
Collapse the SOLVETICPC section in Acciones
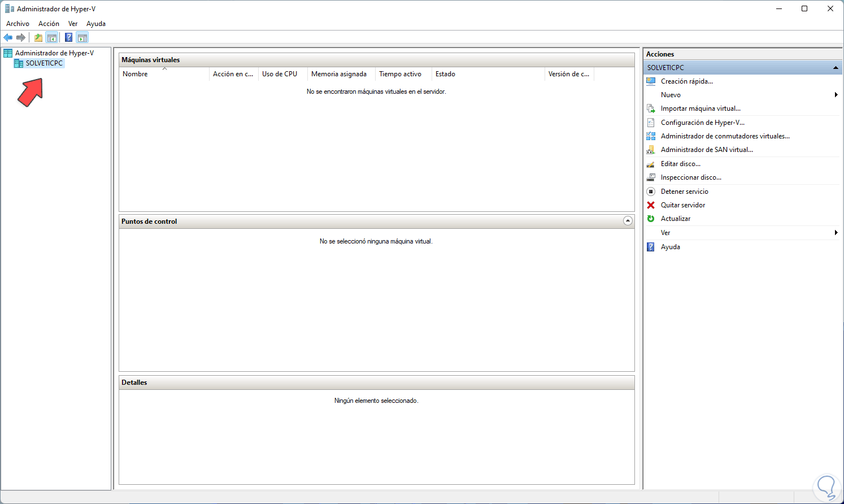click(x=836, y=68)
